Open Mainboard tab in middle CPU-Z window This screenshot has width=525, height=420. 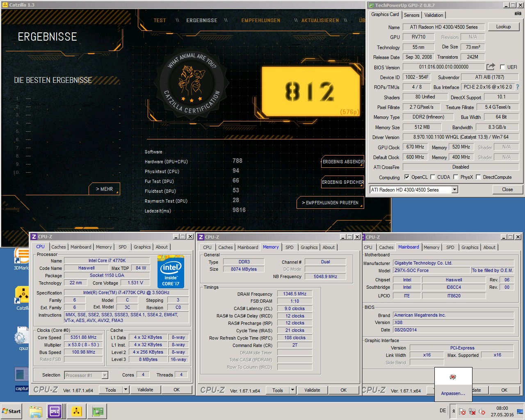(x=248, y=247)
